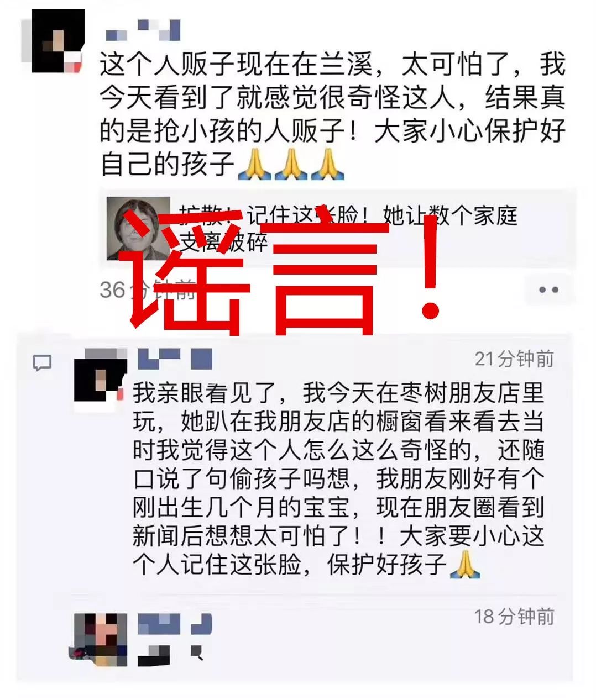
Task: Tap first commenter's blurred name
Action: click(175, 360)
